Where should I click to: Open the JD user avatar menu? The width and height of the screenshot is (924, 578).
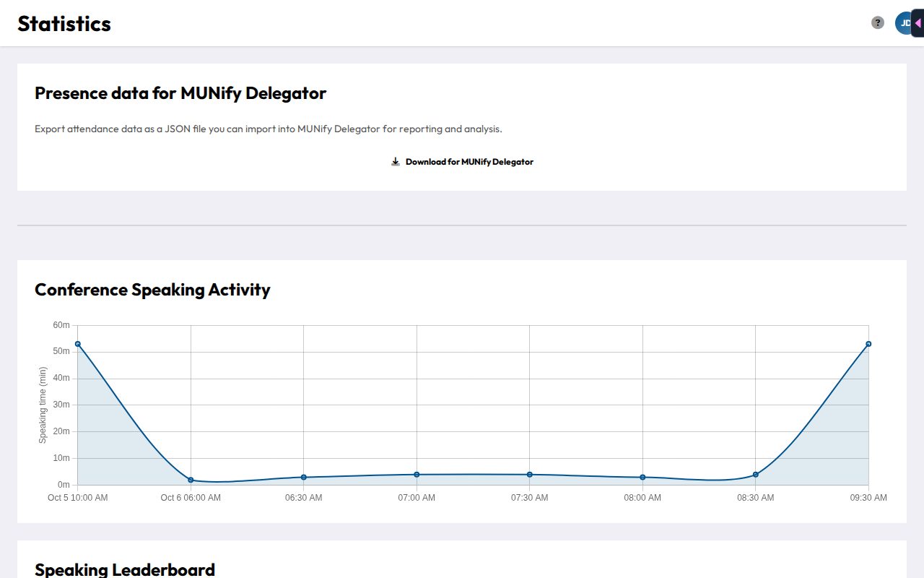905,22
